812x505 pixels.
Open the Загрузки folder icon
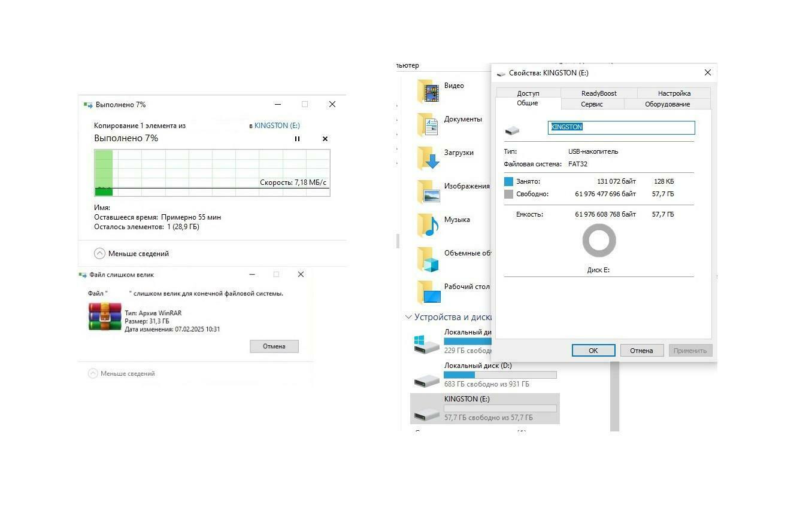click(x=429, y=158)
